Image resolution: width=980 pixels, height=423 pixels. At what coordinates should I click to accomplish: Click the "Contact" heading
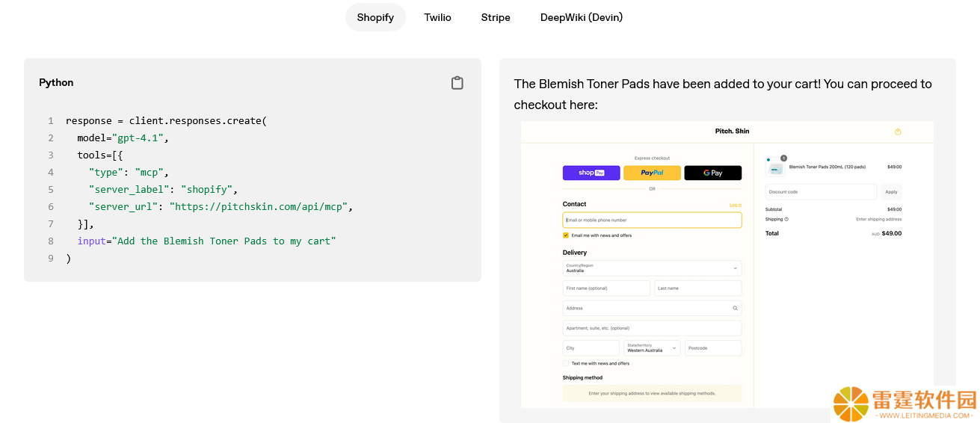(x=575, y=204)
